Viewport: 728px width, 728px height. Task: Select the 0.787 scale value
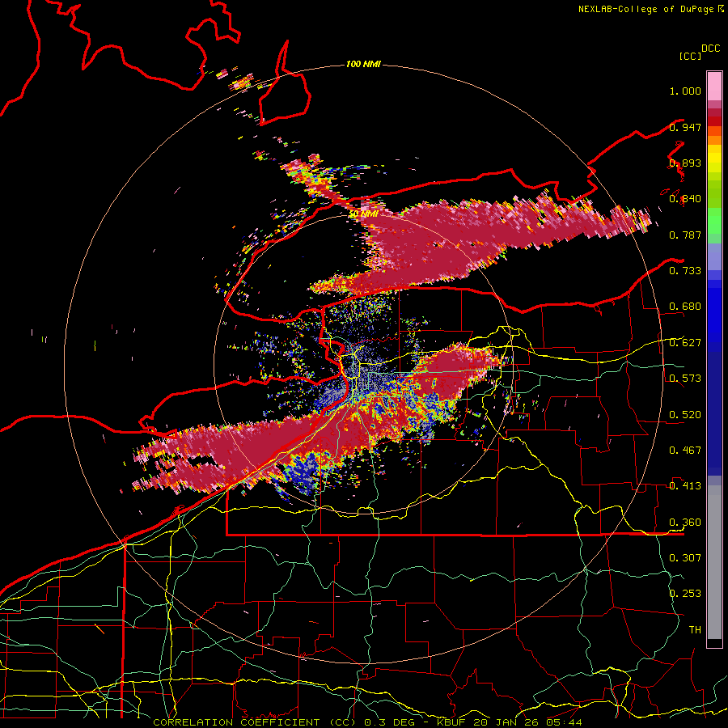tap(685, 235)
